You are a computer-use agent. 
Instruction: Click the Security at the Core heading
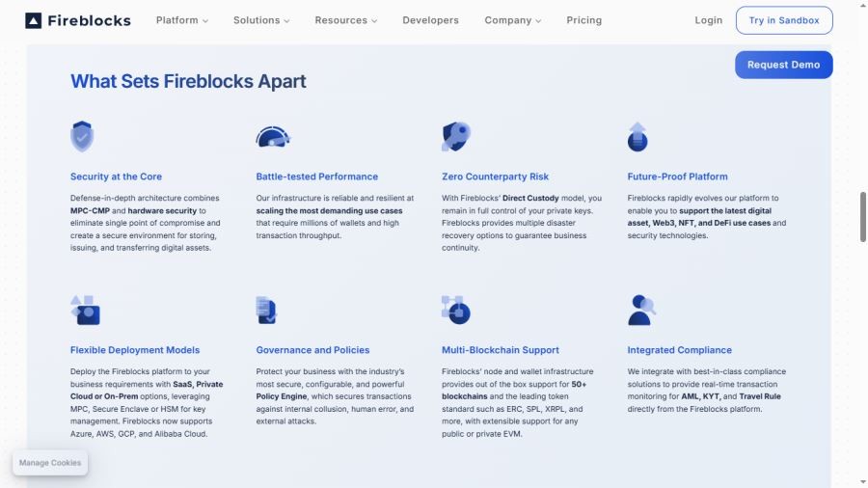click(x=116, y=176)
